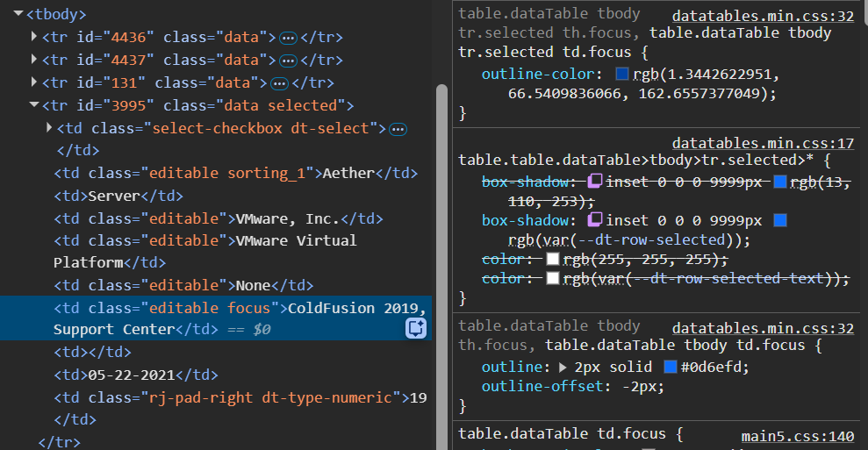This screenshot has height=450, width=868.
Task: Open the #0d6efd outline color swatch
Action: click(671, 366)
